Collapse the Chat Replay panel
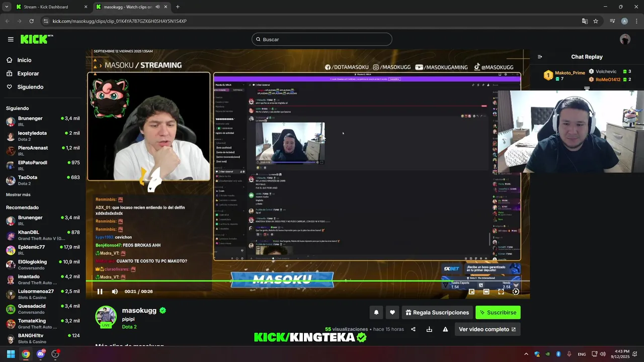 click(540, 57)
